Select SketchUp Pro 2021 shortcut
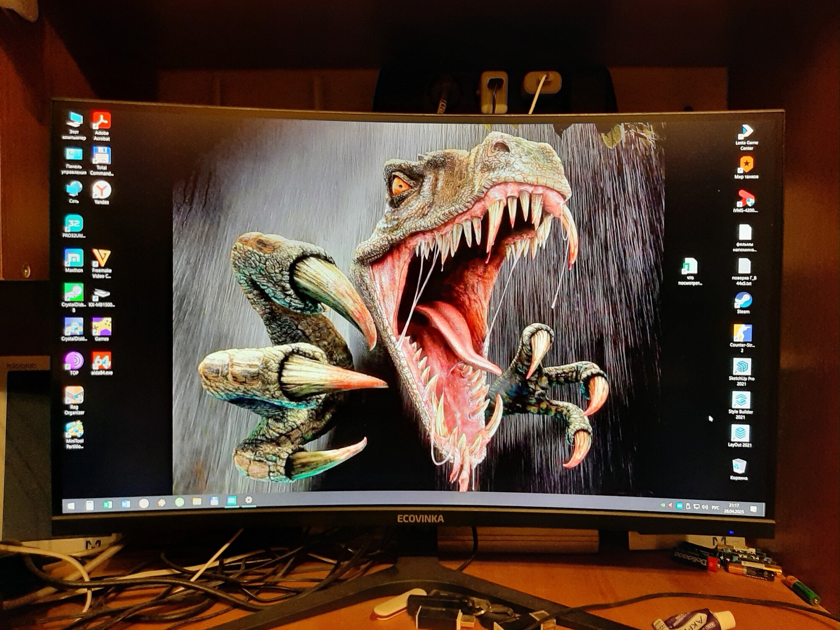Viewport: 840px width, 630px height. pyautogui.click(x=742, y=372)
